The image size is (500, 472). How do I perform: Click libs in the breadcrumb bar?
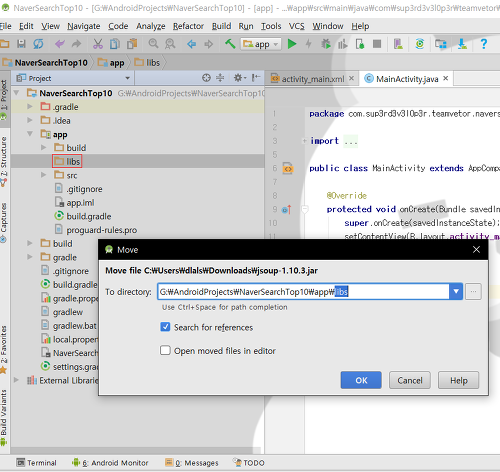click(x=147, y=63)
